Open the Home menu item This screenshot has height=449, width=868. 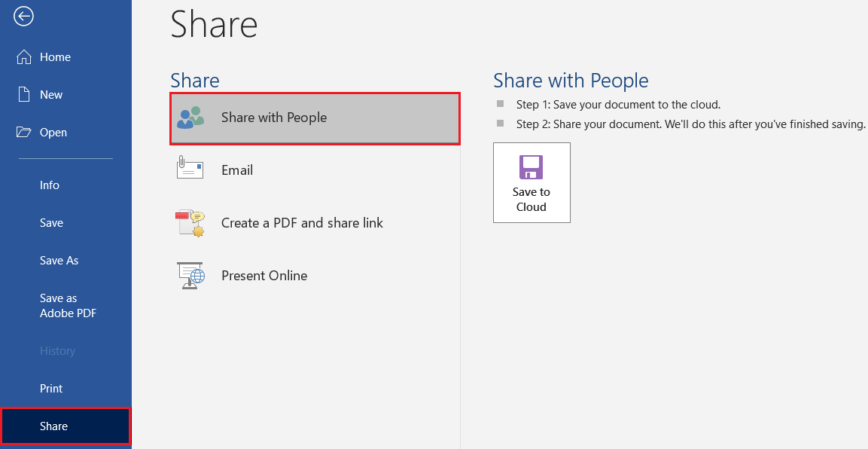pos(66,57)
